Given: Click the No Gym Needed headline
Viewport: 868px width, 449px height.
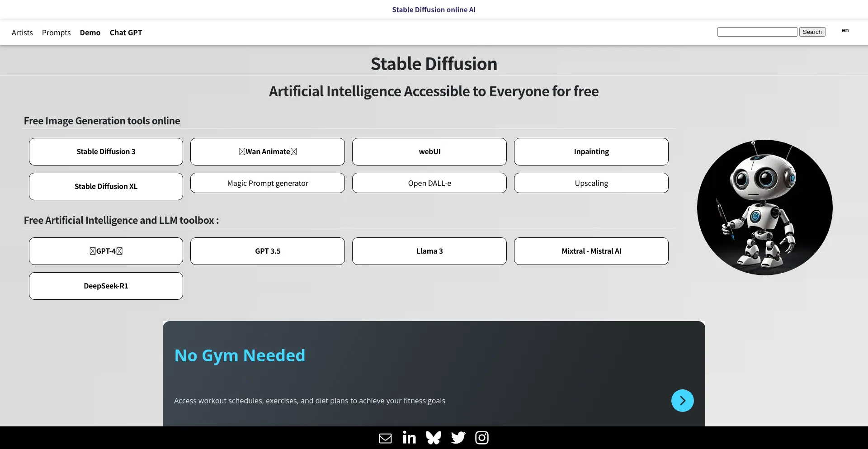Looking at the screenshot, I should coord(240,355).
